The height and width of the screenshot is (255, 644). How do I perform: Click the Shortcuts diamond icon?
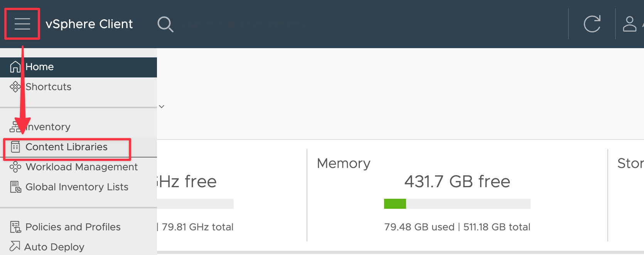click(15, 87)
